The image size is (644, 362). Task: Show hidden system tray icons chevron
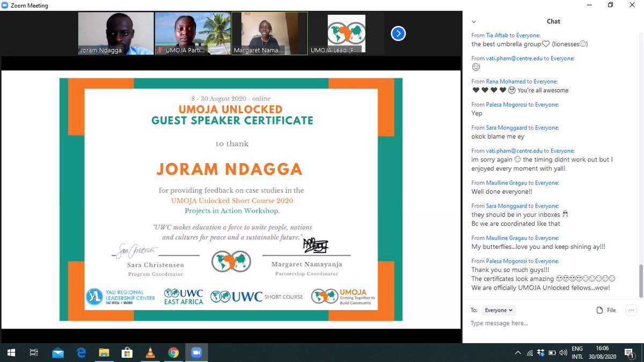pos(518,353)
